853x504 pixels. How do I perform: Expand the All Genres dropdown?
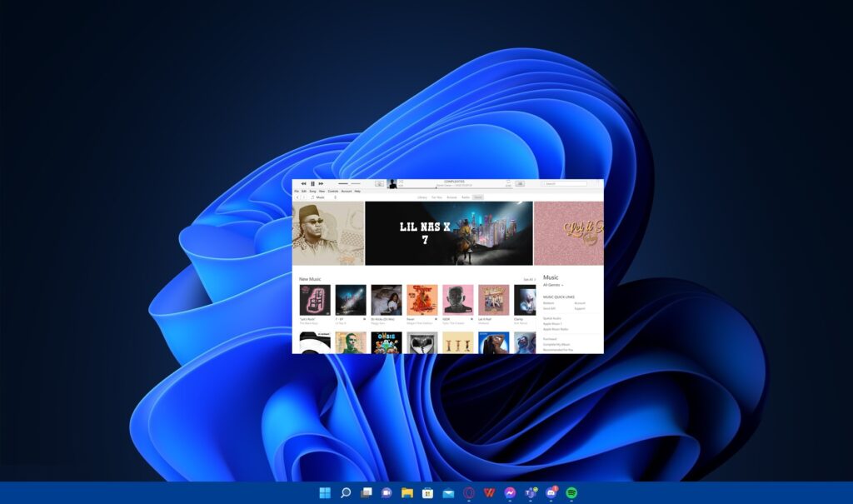click(553, 285)
